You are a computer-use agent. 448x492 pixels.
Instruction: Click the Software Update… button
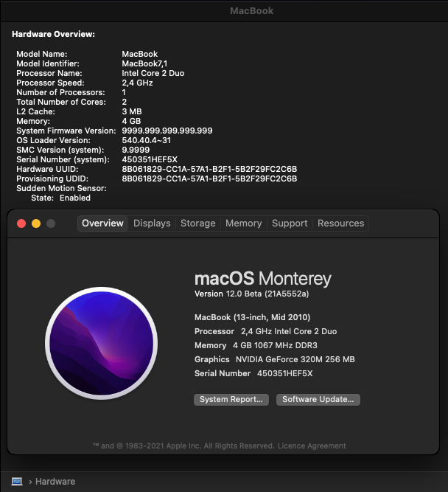tap(318, 400)
